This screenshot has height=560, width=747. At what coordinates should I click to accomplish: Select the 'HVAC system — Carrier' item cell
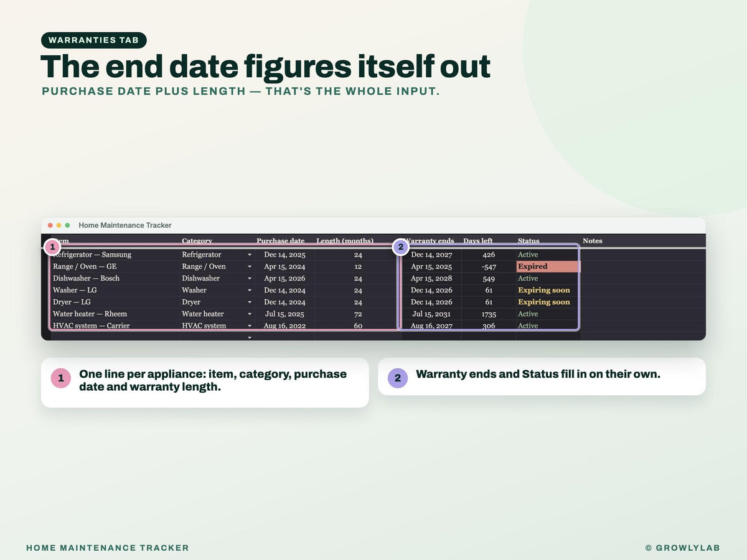tap(116, 325)
